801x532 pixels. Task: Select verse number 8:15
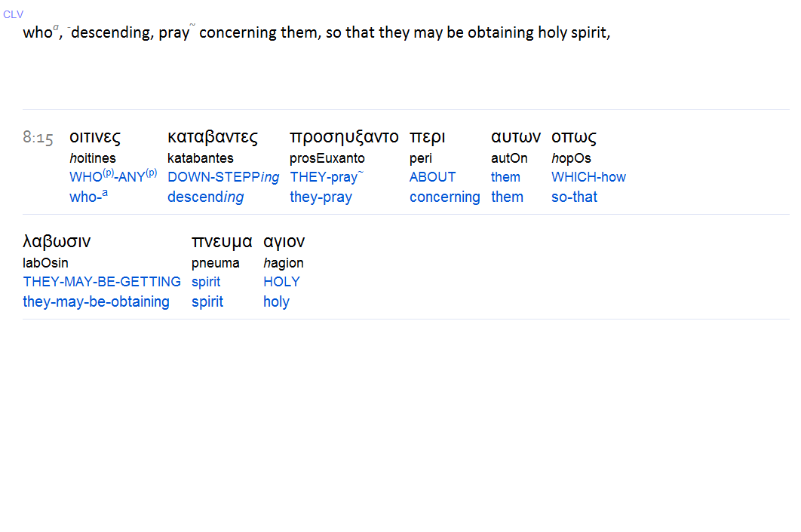pos(38,138)
